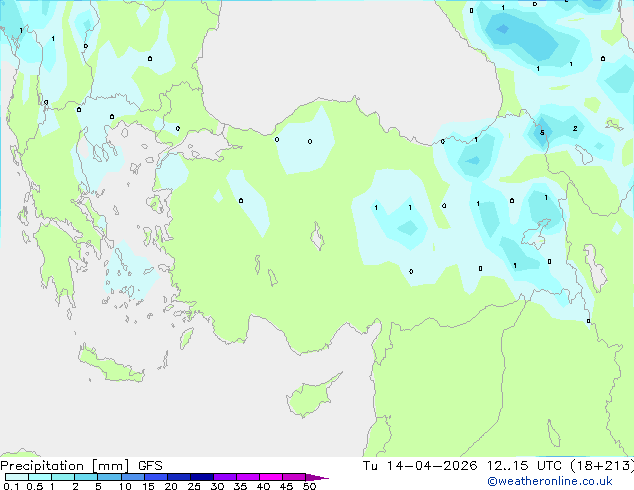
Task: Click the weatheronline.co.uk copyright link
Action: [550, 481]
